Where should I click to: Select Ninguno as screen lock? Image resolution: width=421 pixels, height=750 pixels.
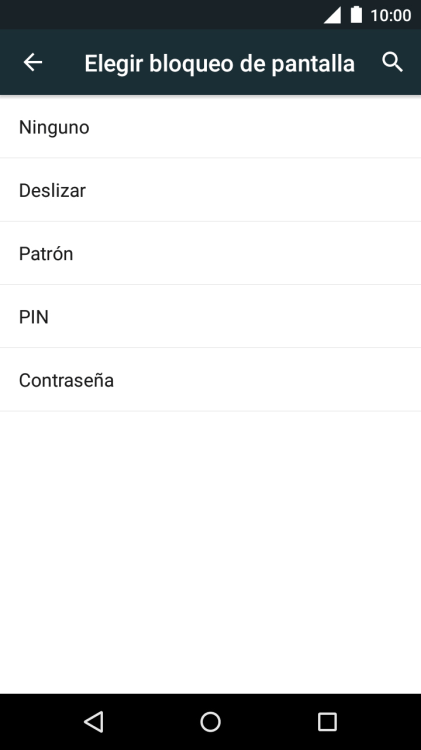(210, 127)
